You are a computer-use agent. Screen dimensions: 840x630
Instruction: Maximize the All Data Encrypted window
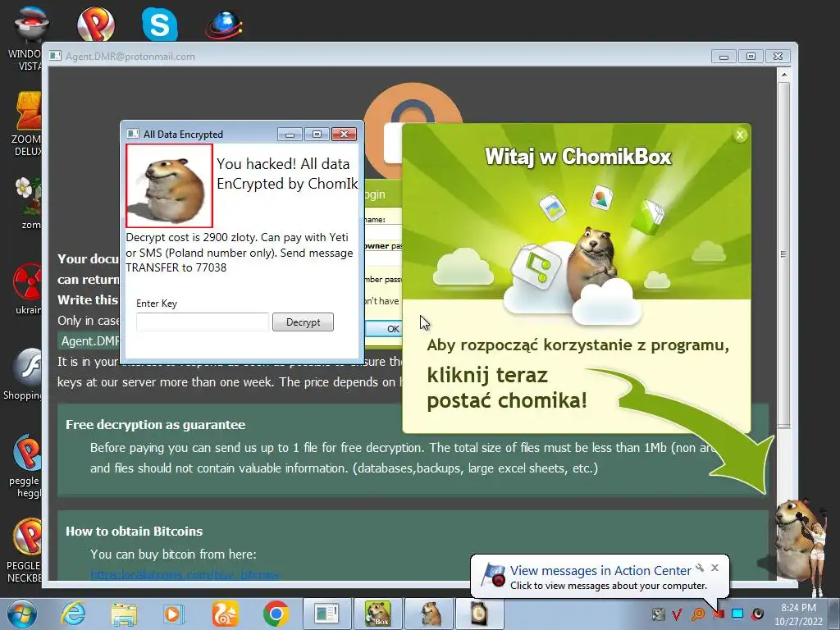317,134
